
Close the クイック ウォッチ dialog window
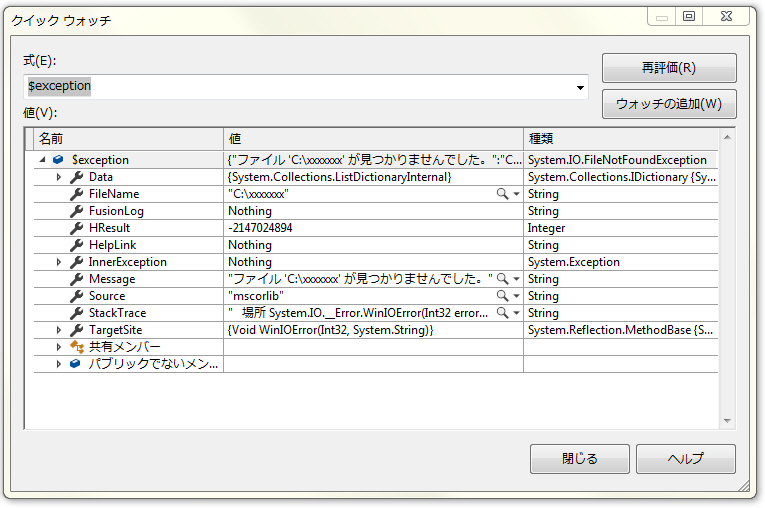[726, 16]
